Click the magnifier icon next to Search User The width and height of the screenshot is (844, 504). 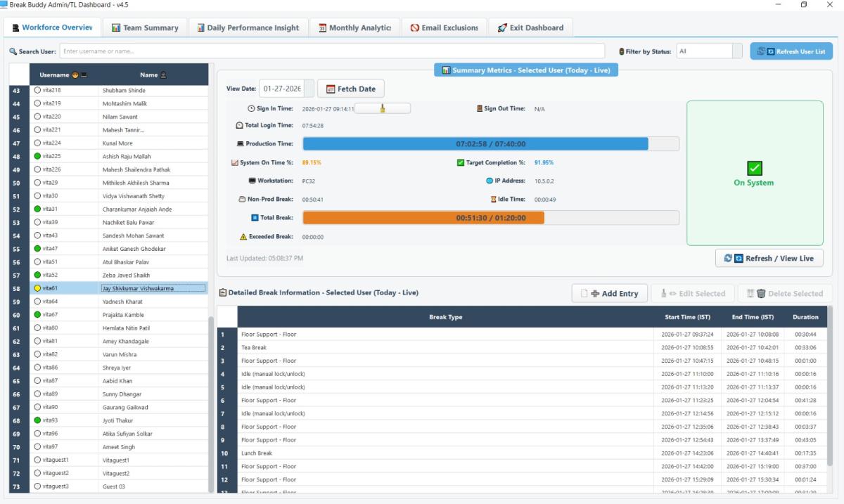(13, 51)
